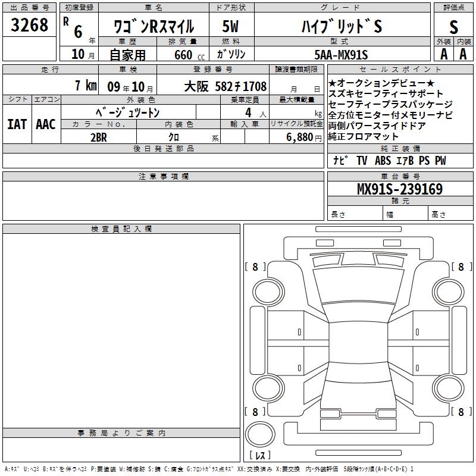
Task: Click the car diagram roof panel
Action: coord(358,342)
